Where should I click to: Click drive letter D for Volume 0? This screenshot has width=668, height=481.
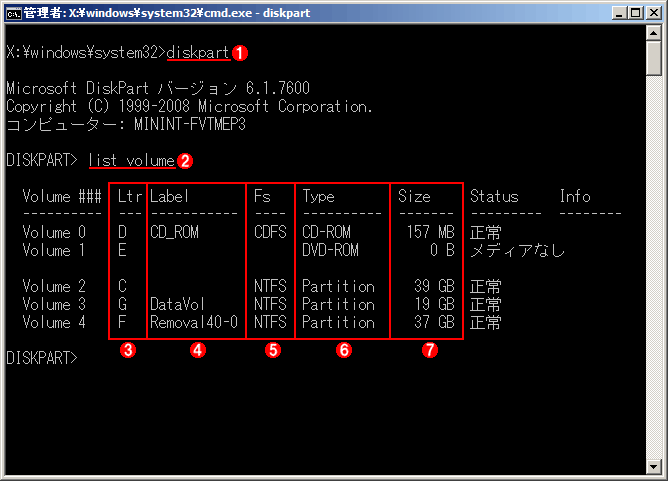[x=122, y=232]
